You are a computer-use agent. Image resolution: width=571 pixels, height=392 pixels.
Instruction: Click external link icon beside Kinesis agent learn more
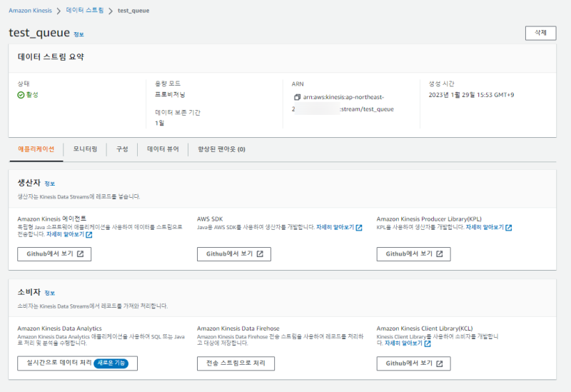pos(89,234)
